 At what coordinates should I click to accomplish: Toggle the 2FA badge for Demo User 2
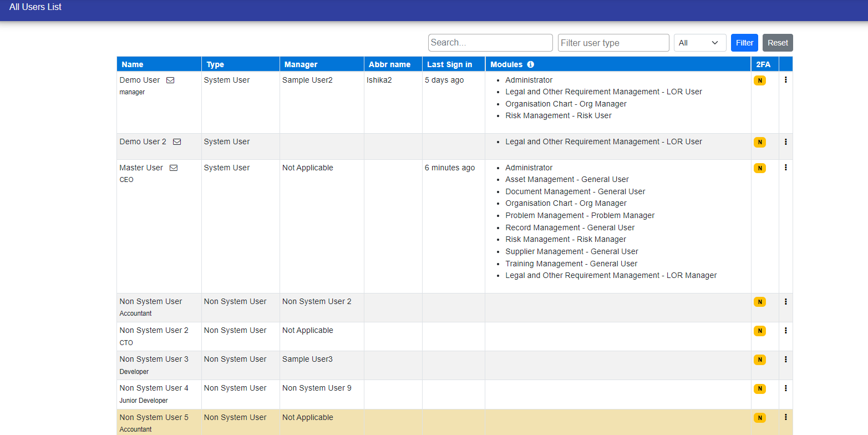(x=759, y=142)
